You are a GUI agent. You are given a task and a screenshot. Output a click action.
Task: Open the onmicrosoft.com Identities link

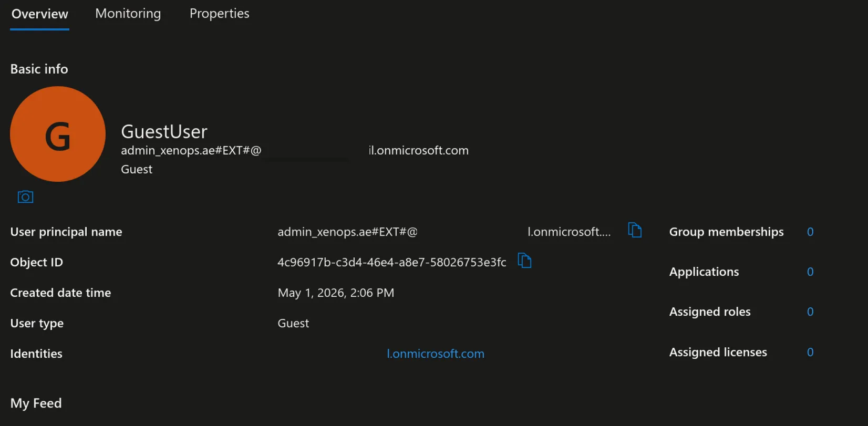(436, 354)
